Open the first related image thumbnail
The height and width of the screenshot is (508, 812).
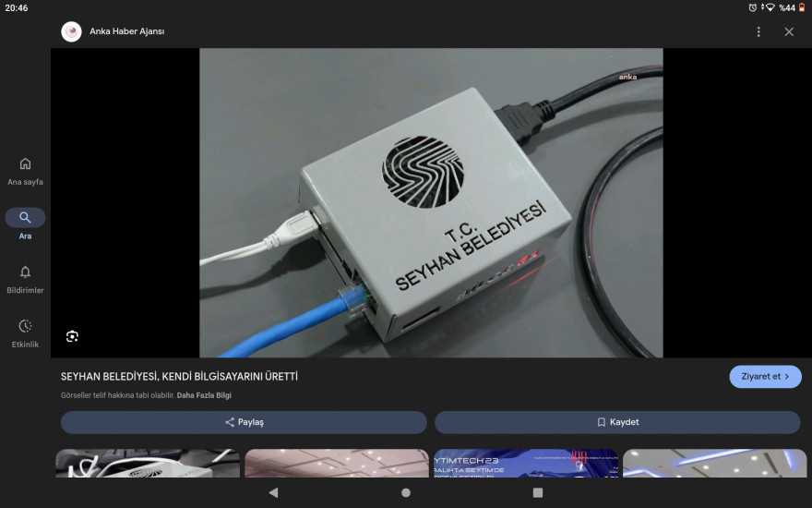148,463
